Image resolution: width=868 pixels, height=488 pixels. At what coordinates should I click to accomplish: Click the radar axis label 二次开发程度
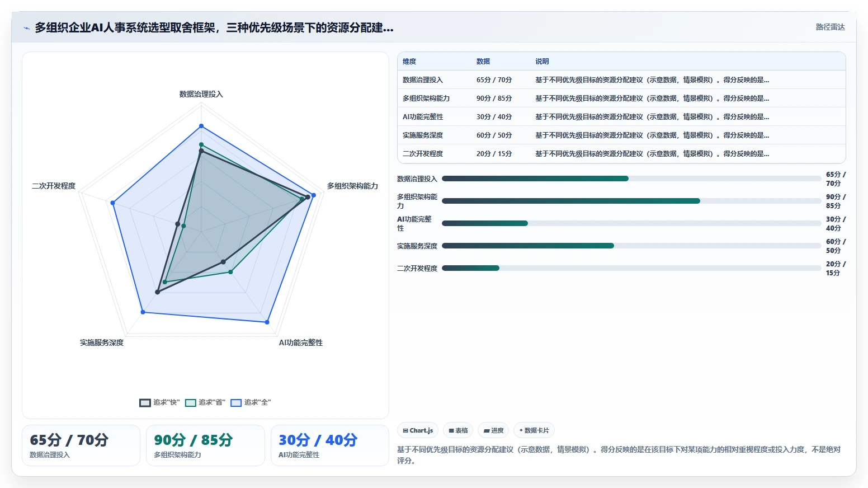[x=54, y=186]
